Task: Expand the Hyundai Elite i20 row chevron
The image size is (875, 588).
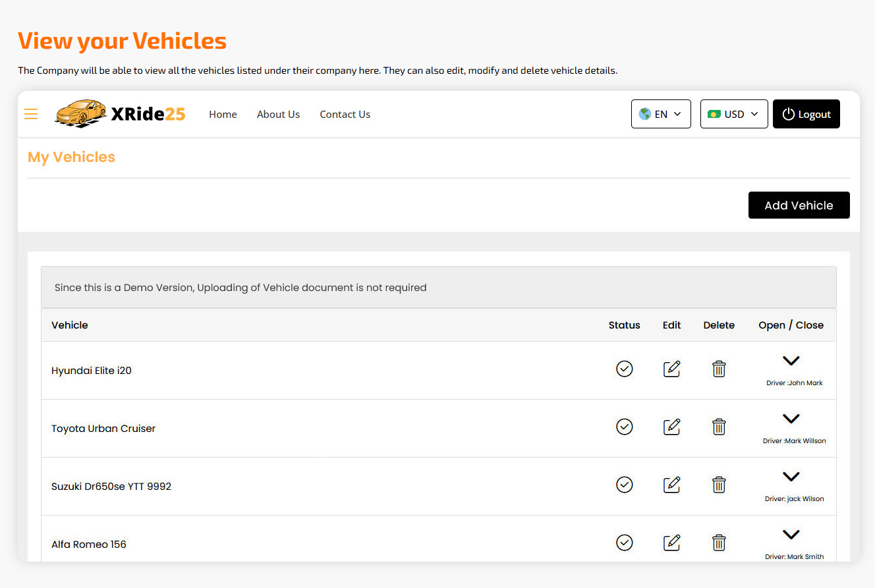Action: click(x=791, y=361)
